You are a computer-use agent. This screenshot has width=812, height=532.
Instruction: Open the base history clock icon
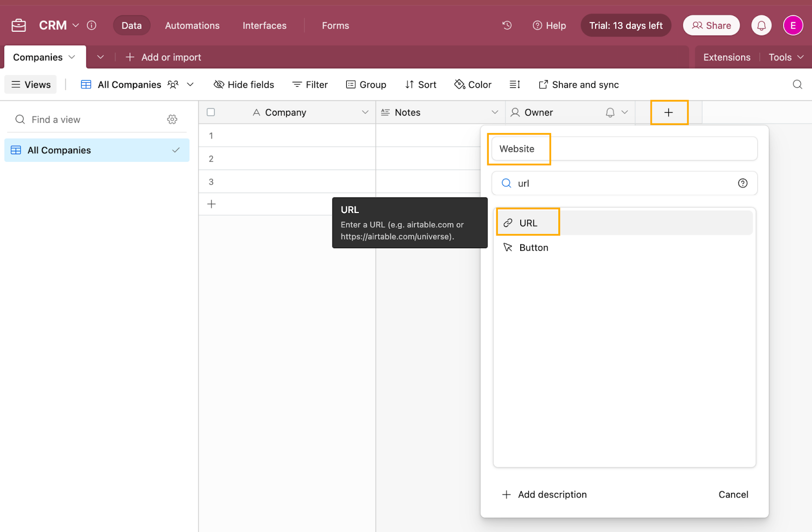(507, 25)
